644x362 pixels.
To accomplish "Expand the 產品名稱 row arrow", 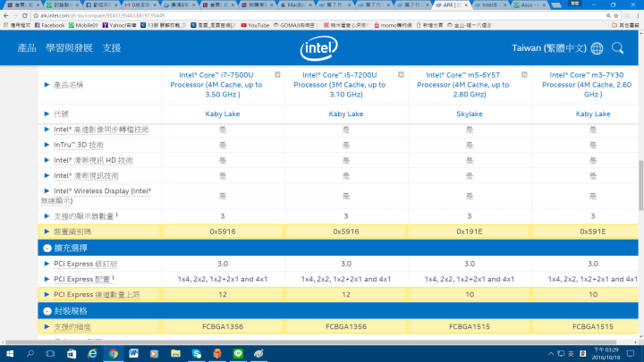I will [x=47, y=85].
